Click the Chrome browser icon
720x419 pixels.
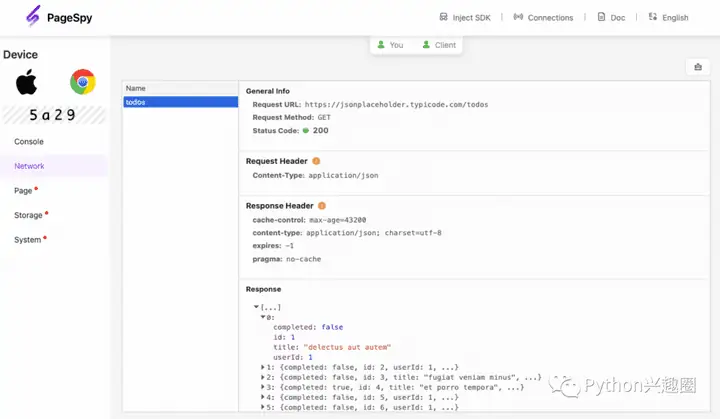click(82, 82)
